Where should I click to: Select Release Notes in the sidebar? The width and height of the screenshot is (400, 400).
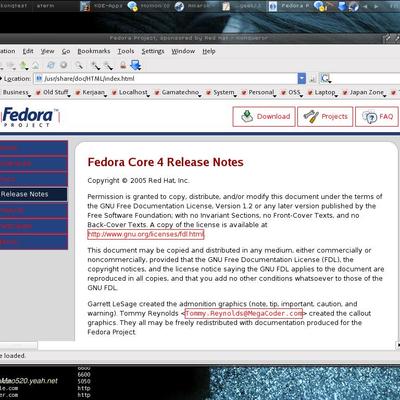(x=33, y=194)
